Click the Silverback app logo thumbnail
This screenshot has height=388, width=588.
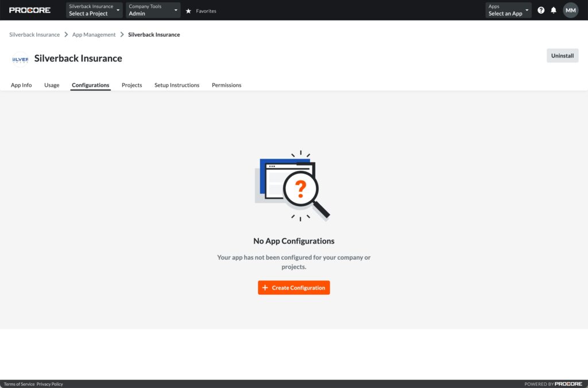20,59
